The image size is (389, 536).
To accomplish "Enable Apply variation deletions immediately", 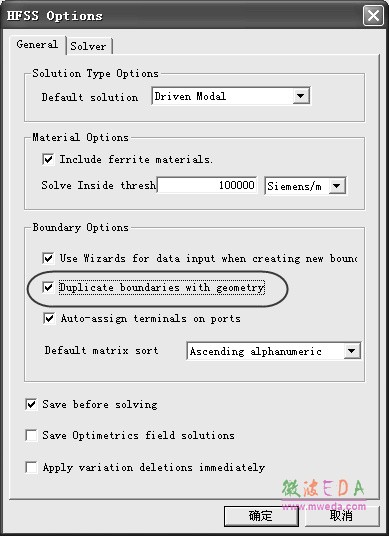I will pyautogui.click(x=31, y=467).
